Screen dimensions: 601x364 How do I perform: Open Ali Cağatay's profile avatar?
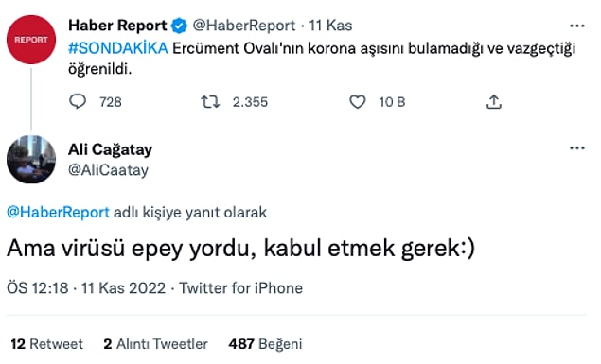[31, 159]
